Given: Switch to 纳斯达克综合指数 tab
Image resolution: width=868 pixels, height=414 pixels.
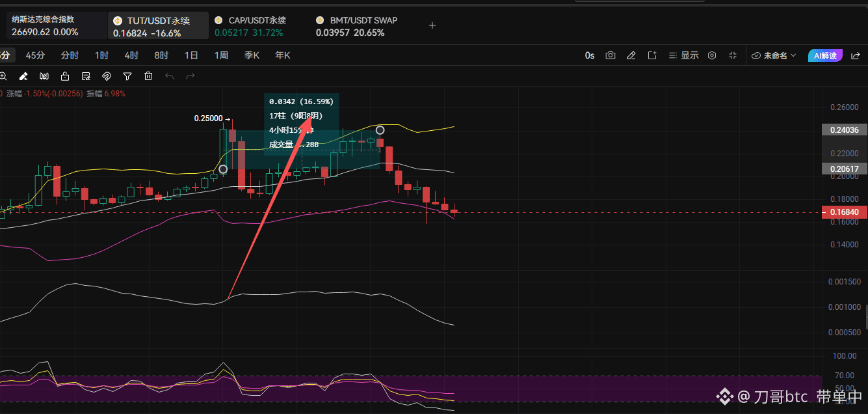Looking at the screenshot, I should pyautogui.click(x=57, y=25).
